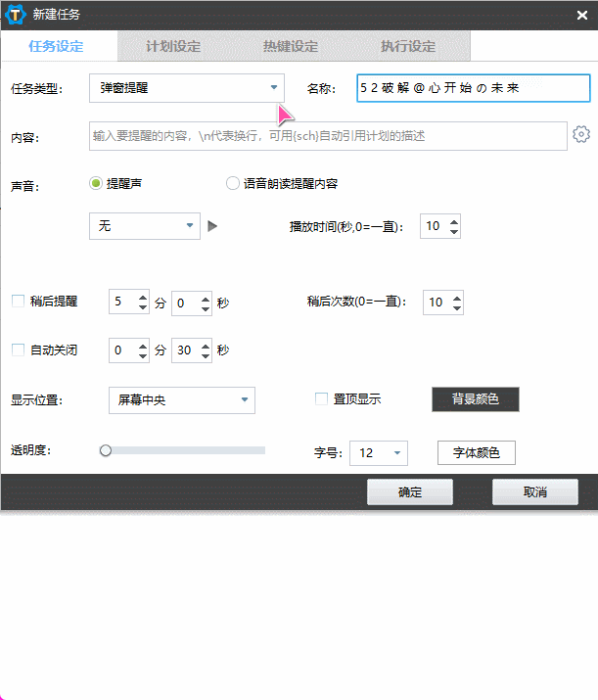Expand the sound selection dropdown showing 无

tap(144, 226)
